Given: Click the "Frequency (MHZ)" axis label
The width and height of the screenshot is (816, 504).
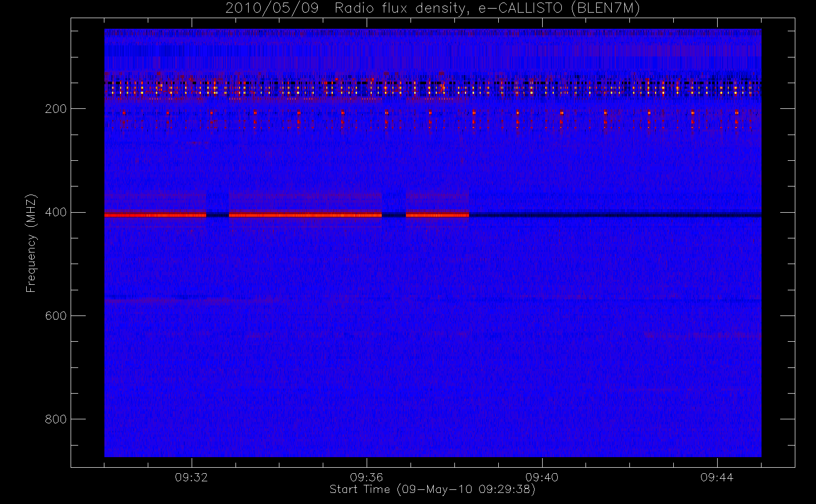Looking at the screenshot, I should (x=31, y=243).
